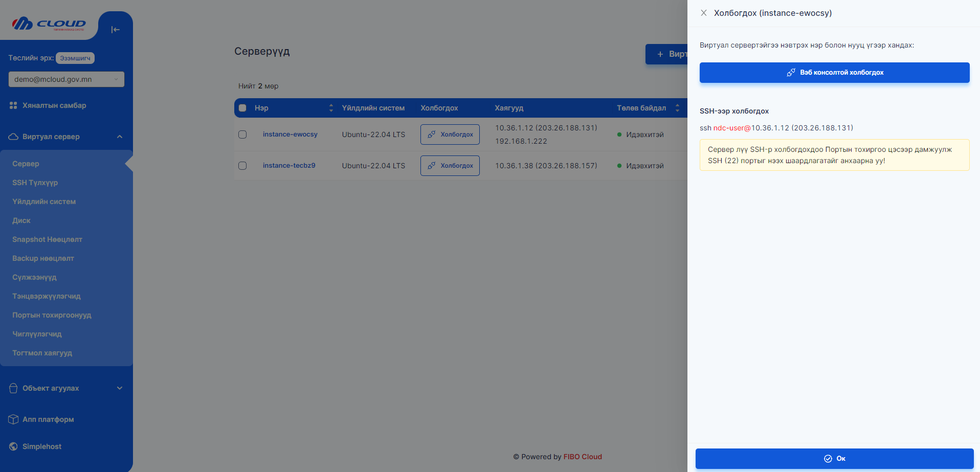This screenshot has height=472, width=980.
Task: Select Snapshot Нөөцлөлт in the sidebar
Action: click(x=47, y=239)
